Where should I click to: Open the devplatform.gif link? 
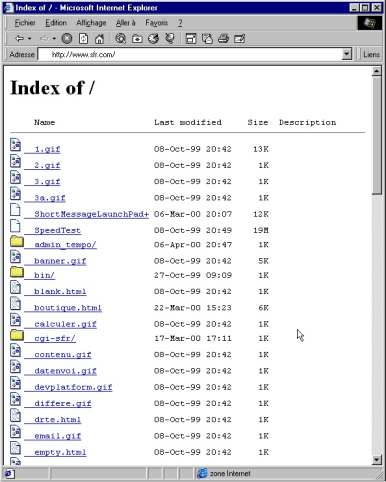[73, 387]
